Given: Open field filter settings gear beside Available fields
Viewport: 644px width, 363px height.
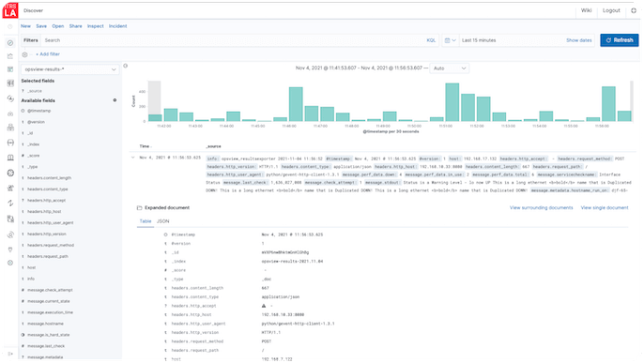Looking at the screenshot, I should (x=115, y=100).
